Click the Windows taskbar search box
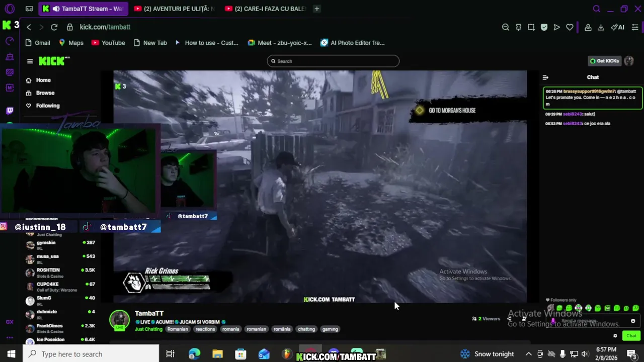This screenshot has height=362, width=644. [x=91, y=354]
